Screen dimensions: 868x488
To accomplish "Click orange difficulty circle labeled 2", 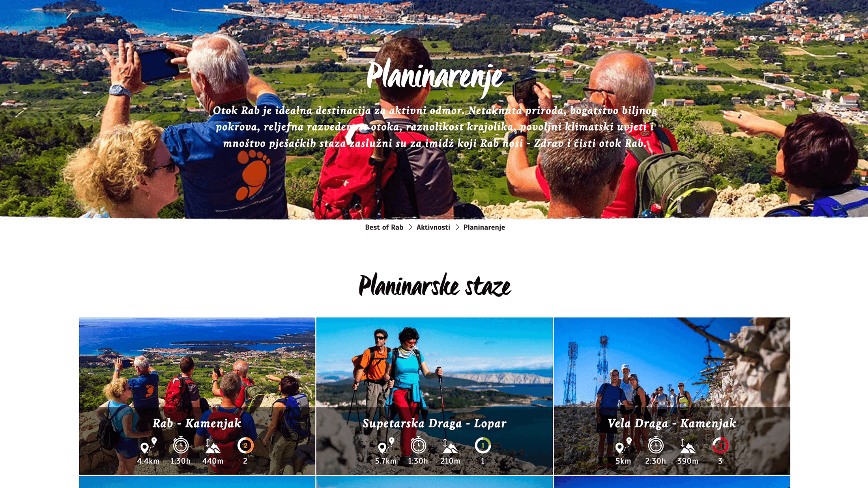I will coord(245,446).
